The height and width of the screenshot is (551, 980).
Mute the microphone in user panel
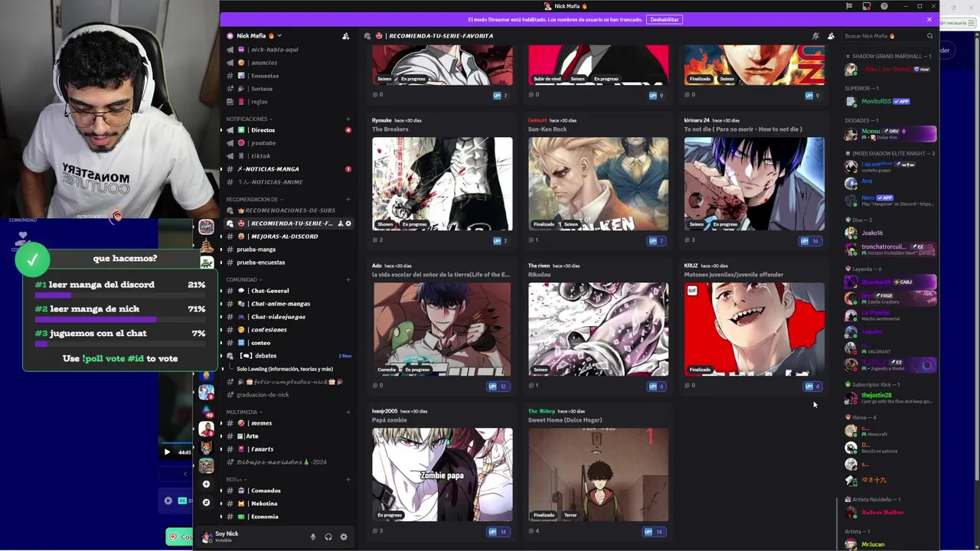(x=312, y=537)
